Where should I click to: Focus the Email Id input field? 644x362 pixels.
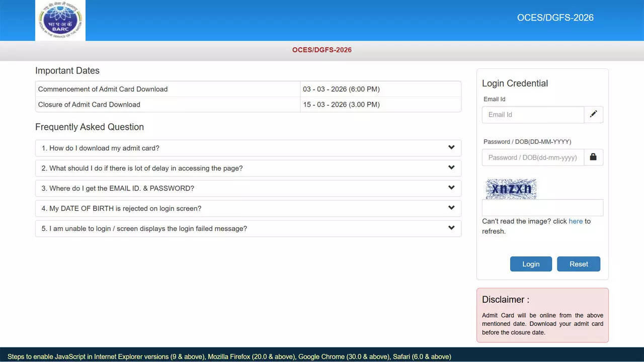point(533,115)
